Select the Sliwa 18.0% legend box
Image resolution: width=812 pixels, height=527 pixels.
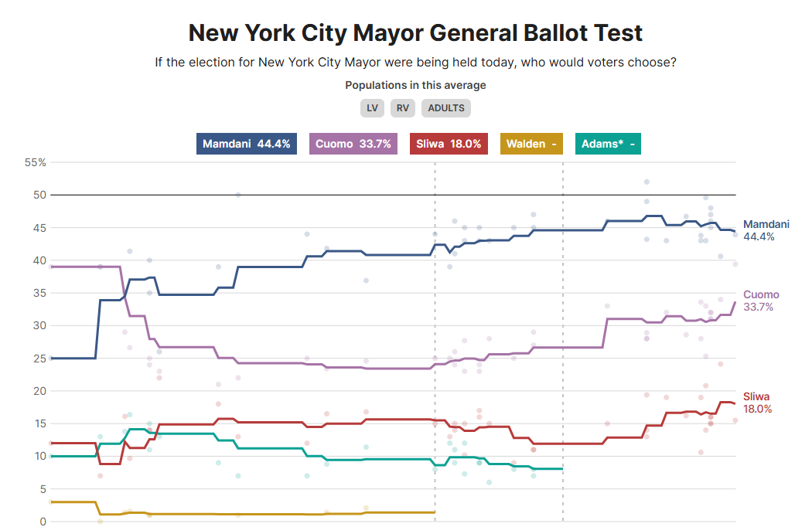(449, 144)
